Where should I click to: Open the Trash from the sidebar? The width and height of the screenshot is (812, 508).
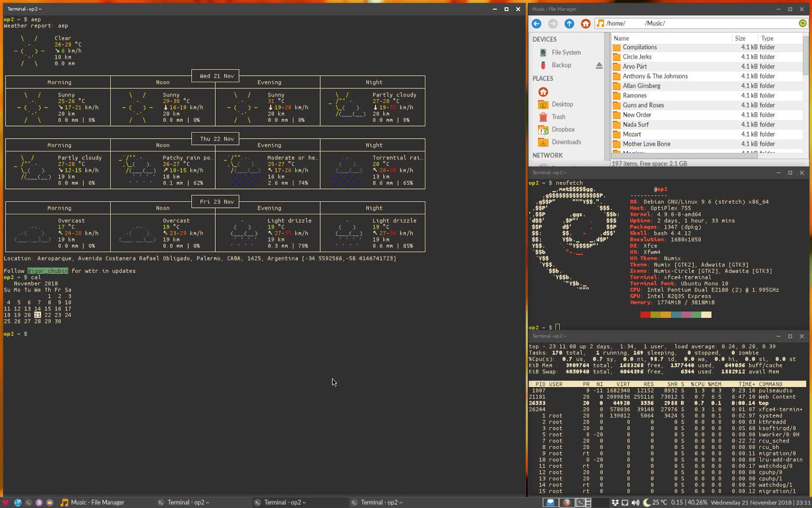pyautogui.click(x=558, y=116)
